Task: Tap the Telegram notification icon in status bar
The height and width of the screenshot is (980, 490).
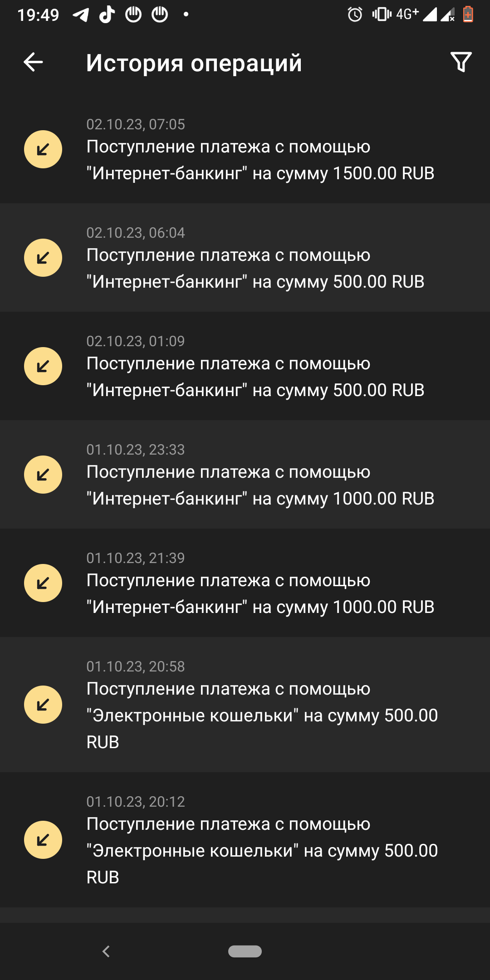Action: [81, 15]
